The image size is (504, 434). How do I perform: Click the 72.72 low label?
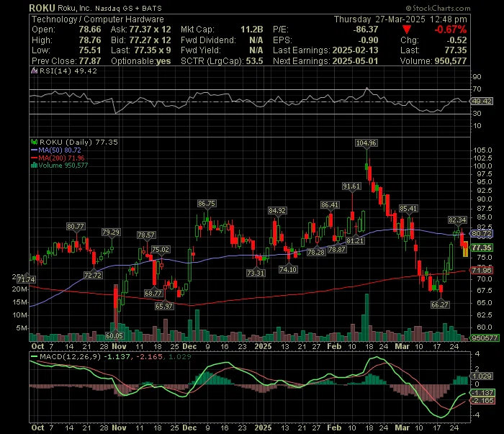[x=93, y=276]
